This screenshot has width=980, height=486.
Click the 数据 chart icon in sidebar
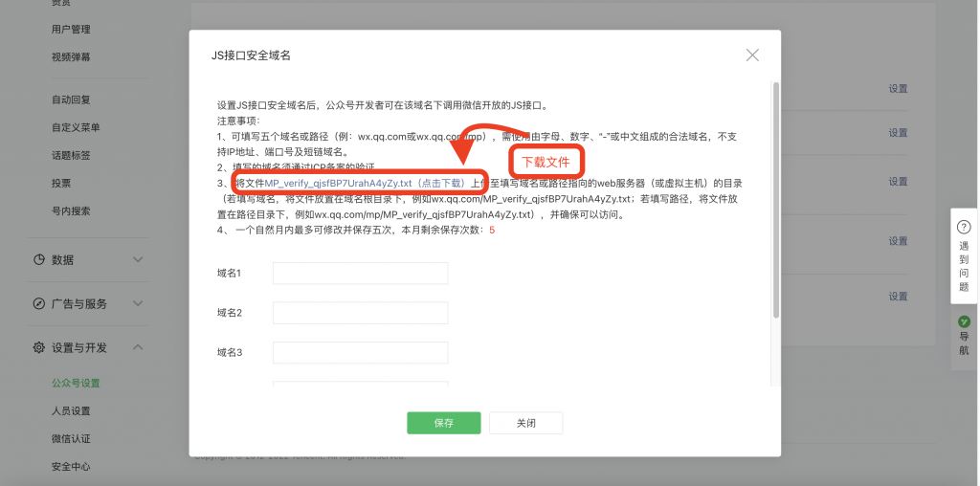coord(39,260)
